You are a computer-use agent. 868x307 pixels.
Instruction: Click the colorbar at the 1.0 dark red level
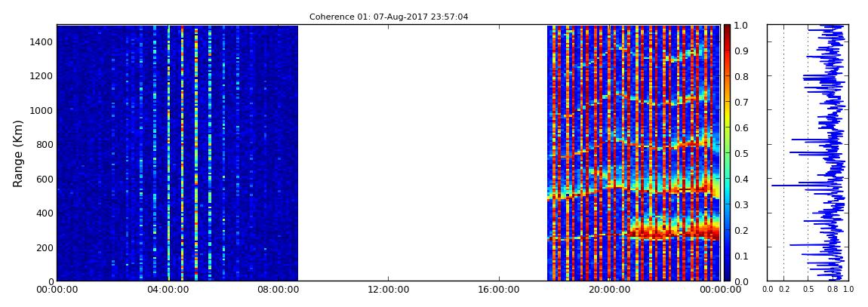(x=727, y=27)
